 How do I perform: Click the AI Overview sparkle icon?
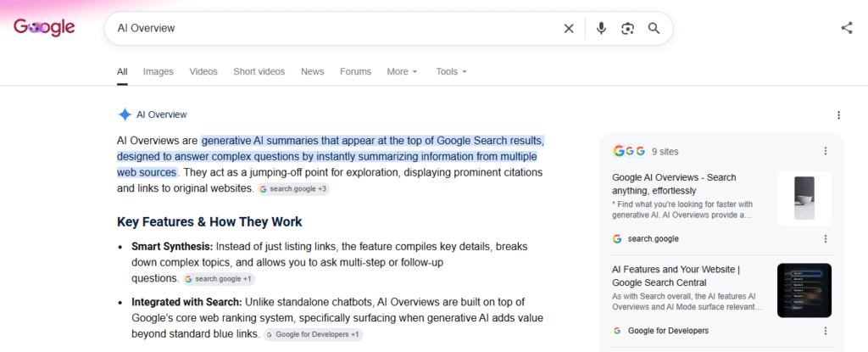(125, 115)
